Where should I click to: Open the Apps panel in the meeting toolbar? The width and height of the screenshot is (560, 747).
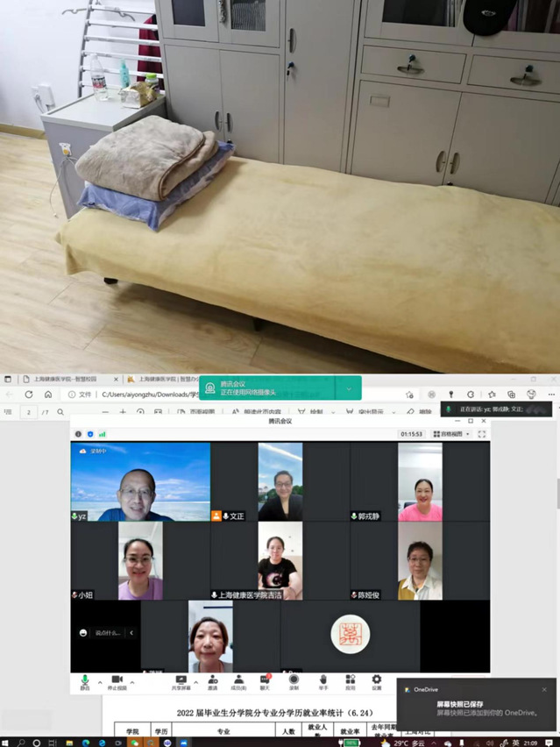(x=350, y=680)
